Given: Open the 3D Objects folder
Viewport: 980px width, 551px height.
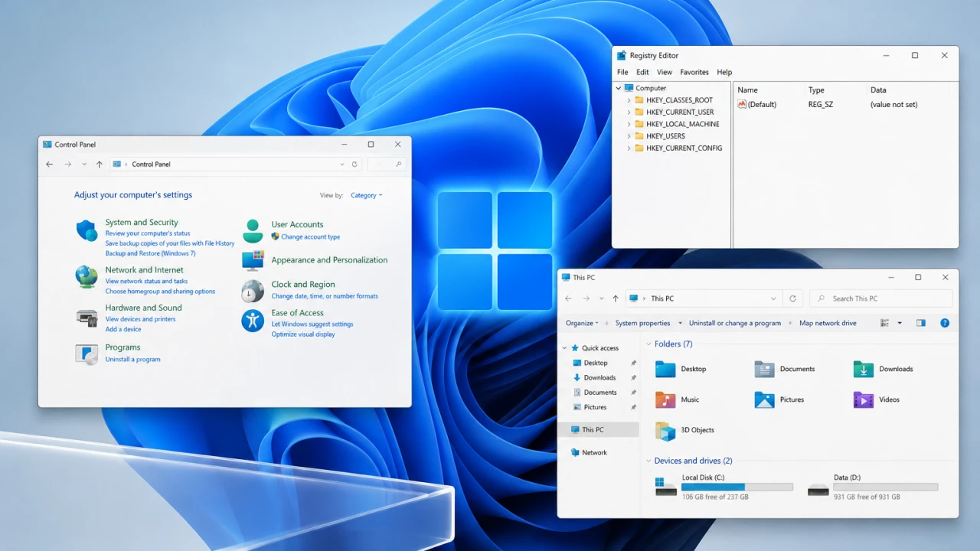Looking at the screenshot, I should (x=684, y=430).
